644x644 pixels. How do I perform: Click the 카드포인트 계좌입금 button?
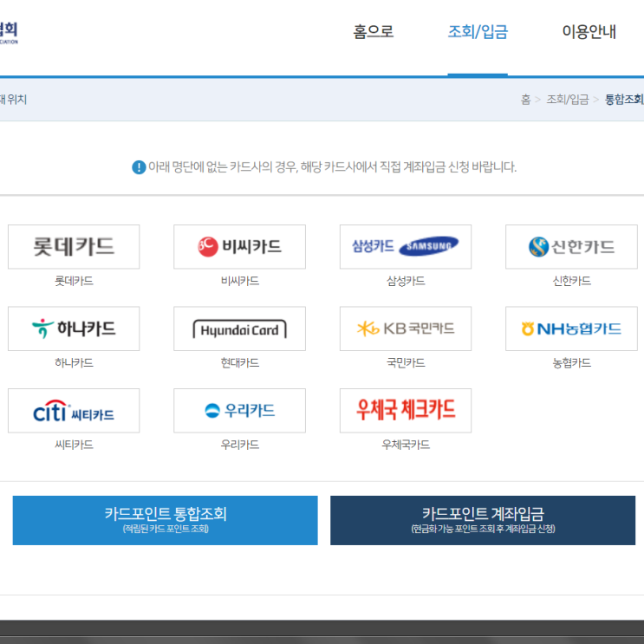483,520
